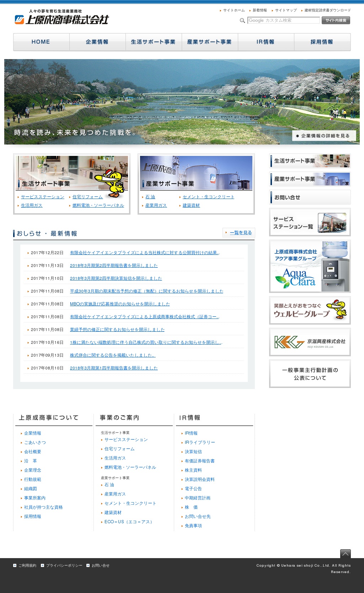This screenshot has height=593, width=364.
Task: Open the HOME navigation tab
Action: pos(41,42)
